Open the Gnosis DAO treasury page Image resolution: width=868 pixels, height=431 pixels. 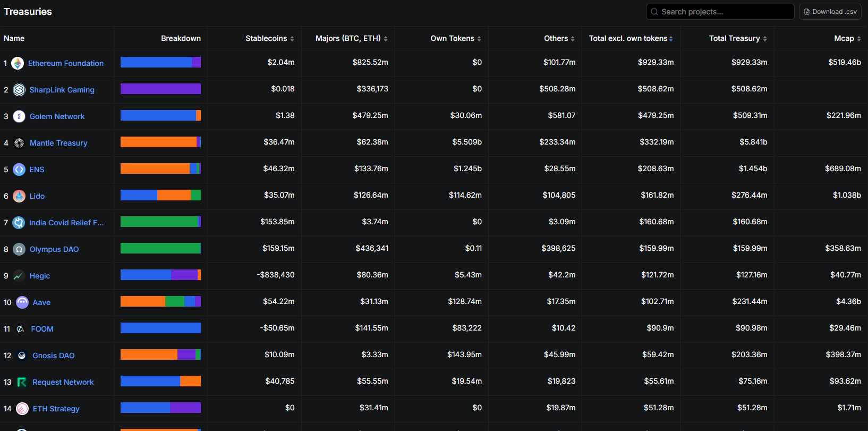[54, 356]
